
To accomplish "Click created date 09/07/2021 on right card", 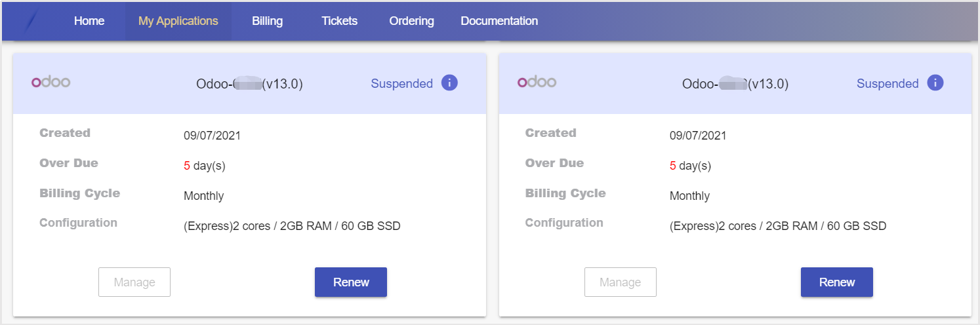I will (x=698, y=136).
